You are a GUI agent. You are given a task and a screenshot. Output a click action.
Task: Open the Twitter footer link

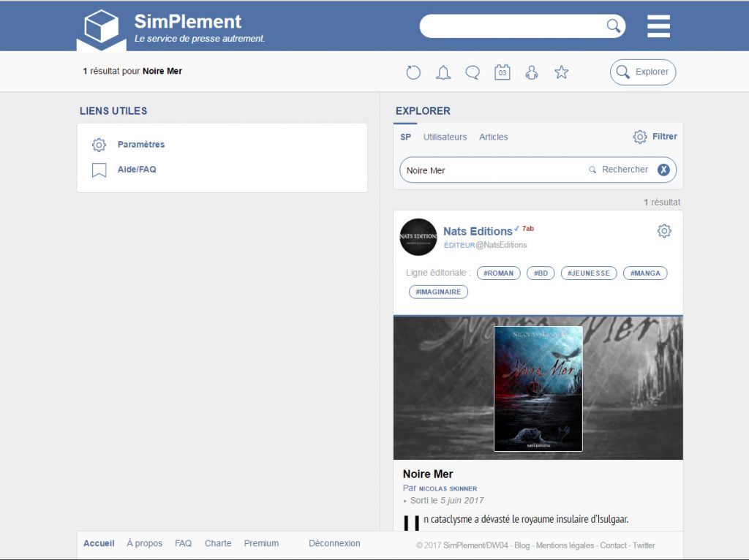644,545
